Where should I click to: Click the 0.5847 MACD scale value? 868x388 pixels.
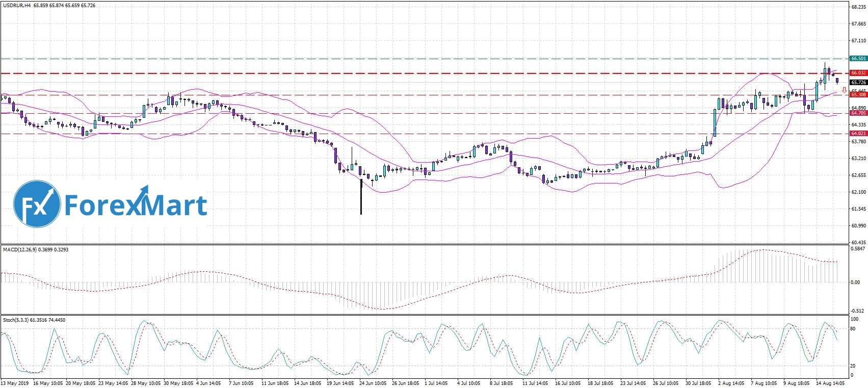(858, 249)
